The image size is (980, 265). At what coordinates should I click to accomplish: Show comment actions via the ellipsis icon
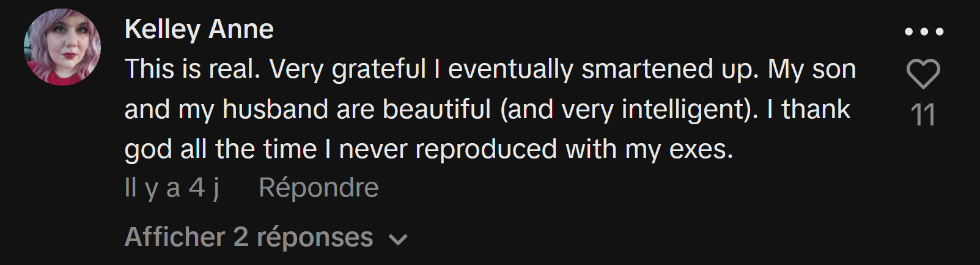click(x=924, y=31)
